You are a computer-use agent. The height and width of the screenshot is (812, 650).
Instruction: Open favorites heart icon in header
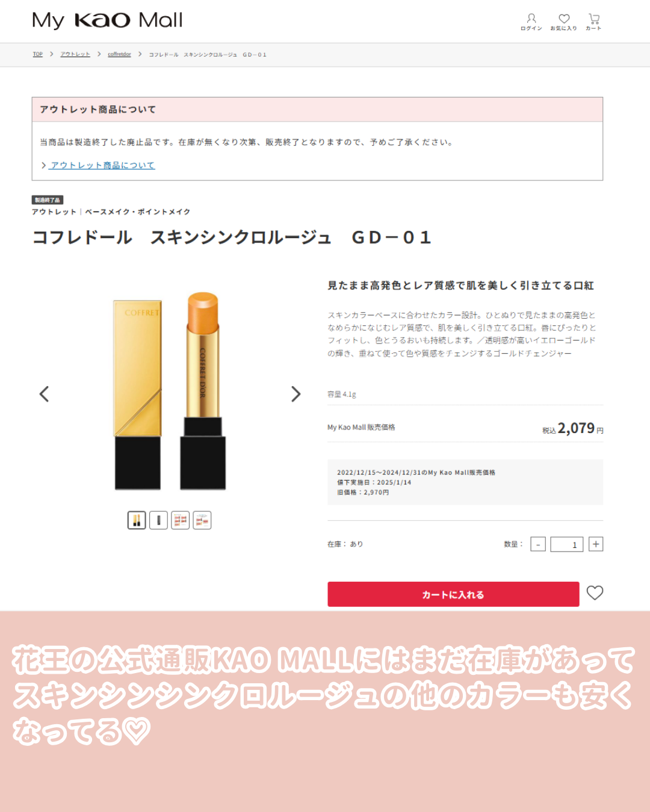[564, 22]
